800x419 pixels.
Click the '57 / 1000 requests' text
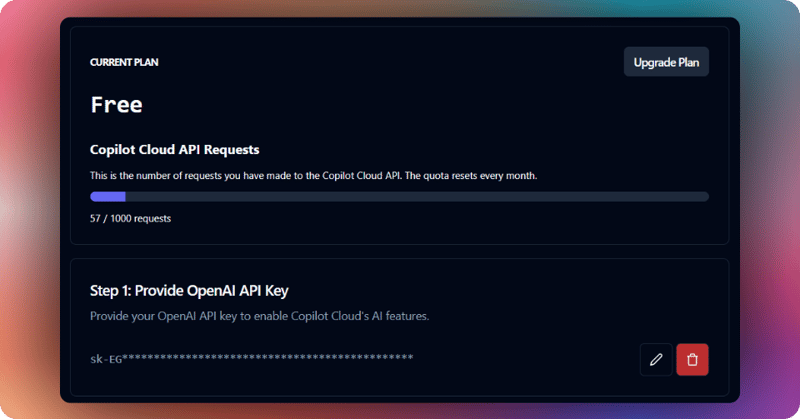coord(131,218)
